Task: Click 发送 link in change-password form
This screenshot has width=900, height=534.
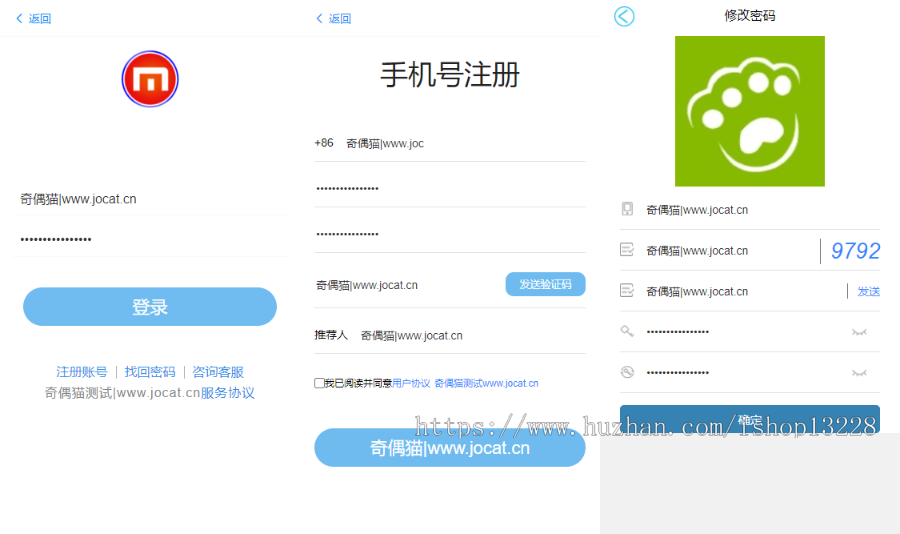Action: 868,291
